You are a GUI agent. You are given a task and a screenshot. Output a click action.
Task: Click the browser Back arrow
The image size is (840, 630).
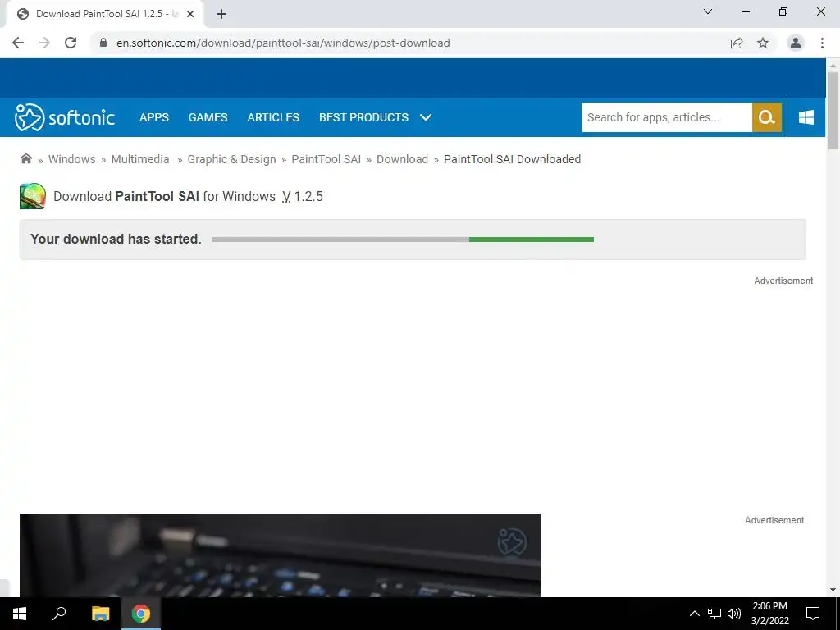pos(18,43)
